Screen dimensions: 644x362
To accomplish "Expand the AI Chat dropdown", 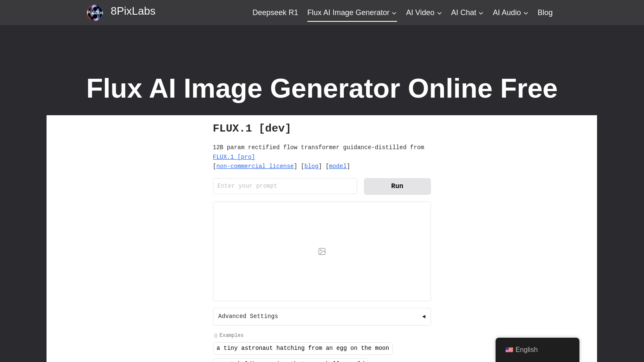I will [x=480, y=13].
